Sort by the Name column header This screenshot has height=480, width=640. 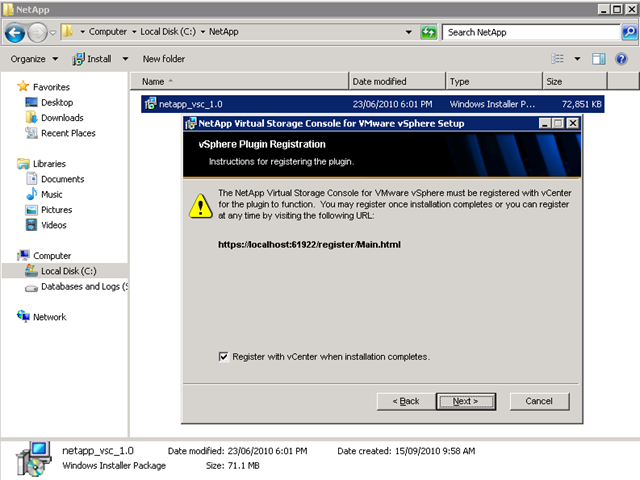pos(240,81)
